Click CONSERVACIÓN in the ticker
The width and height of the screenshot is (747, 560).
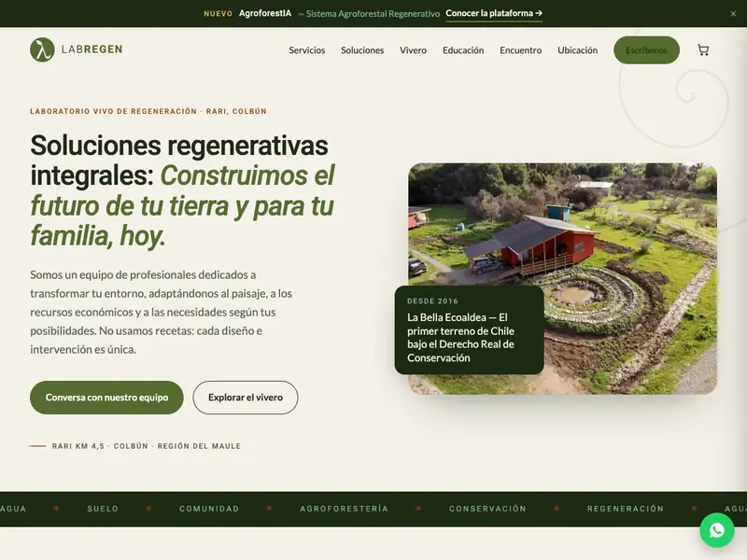487,509
